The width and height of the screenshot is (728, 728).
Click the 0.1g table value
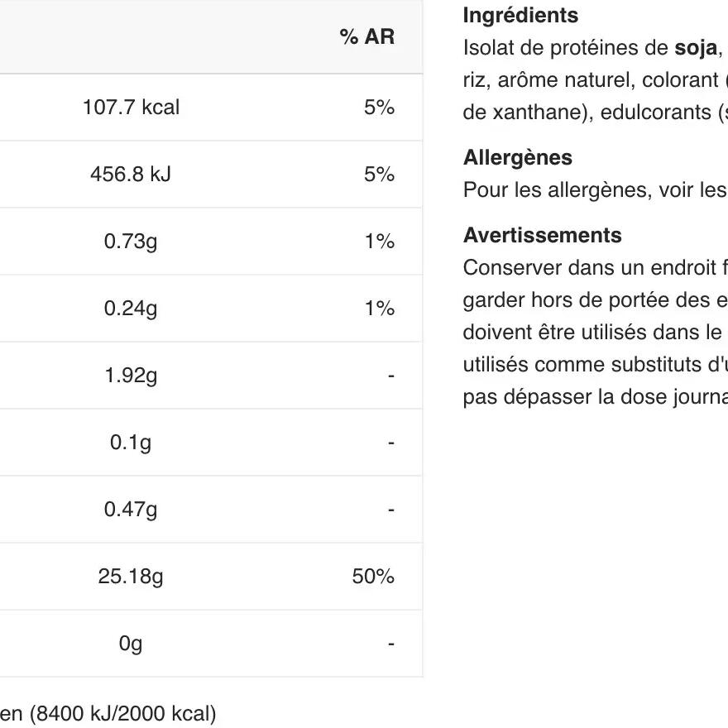pos(131,443)
